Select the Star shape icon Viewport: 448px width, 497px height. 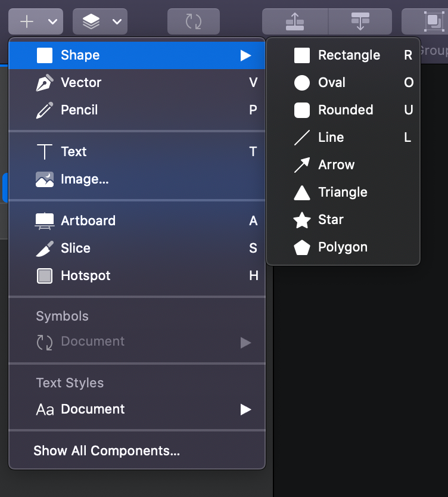pyautogui.click(x=302, y=220)
